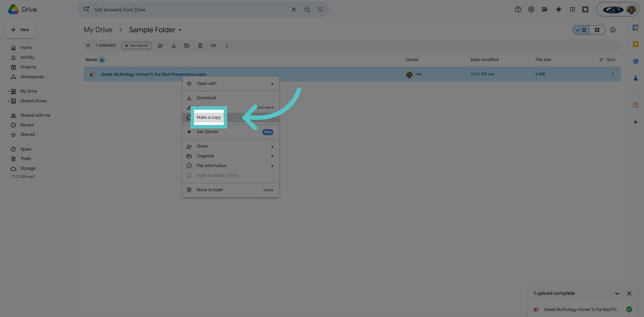Clear the current selection X
The height and width of the screenshot is (317, 644).
tap(88, 45)
